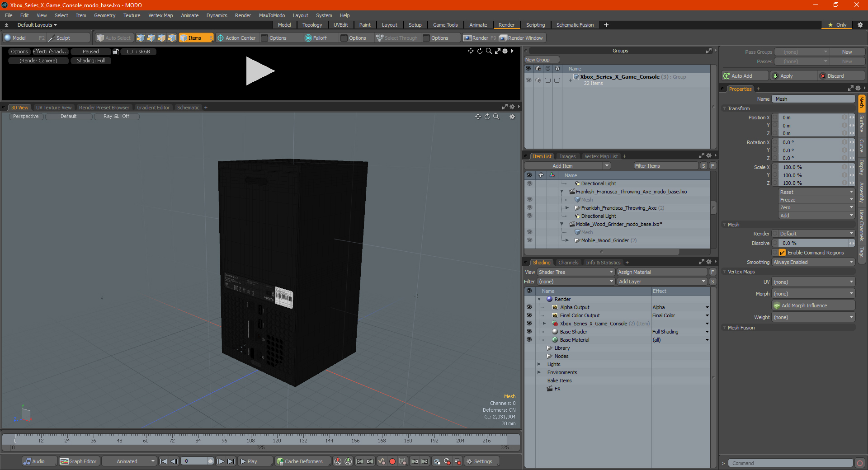Image resolution: width=868 pixels, height=470 pixels.
Task: Switch to the Channels tab
Action: [x=568, y=263]
